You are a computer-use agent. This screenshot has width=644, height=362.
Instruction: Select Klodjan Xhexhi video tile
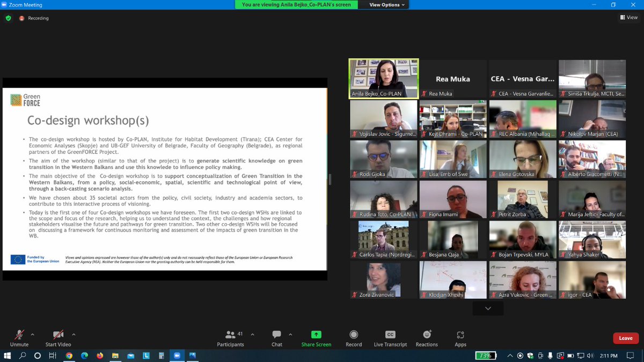point(453,280)
